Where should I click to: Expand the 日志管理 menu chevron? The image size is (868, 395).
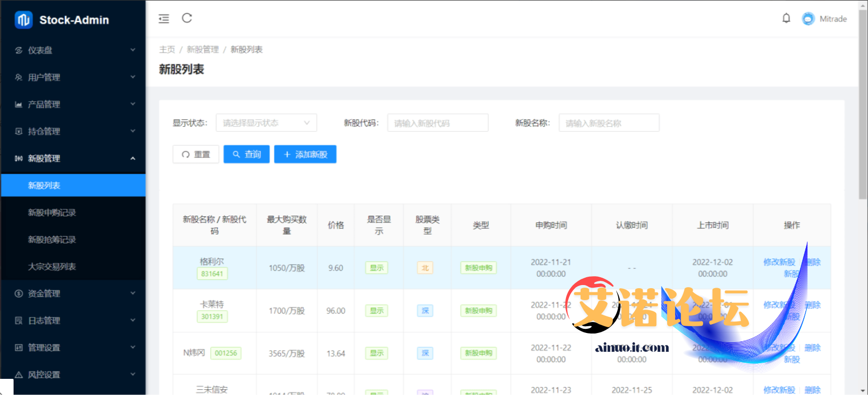[x=132, y=320]
